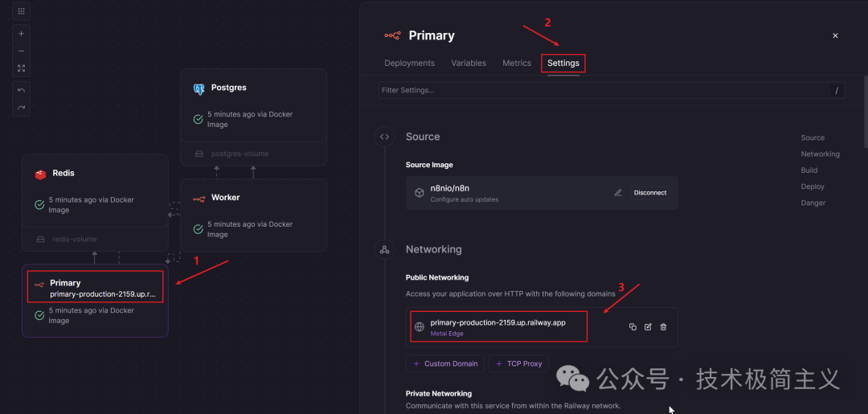Jump to Source in side navigation

point(813,137)
